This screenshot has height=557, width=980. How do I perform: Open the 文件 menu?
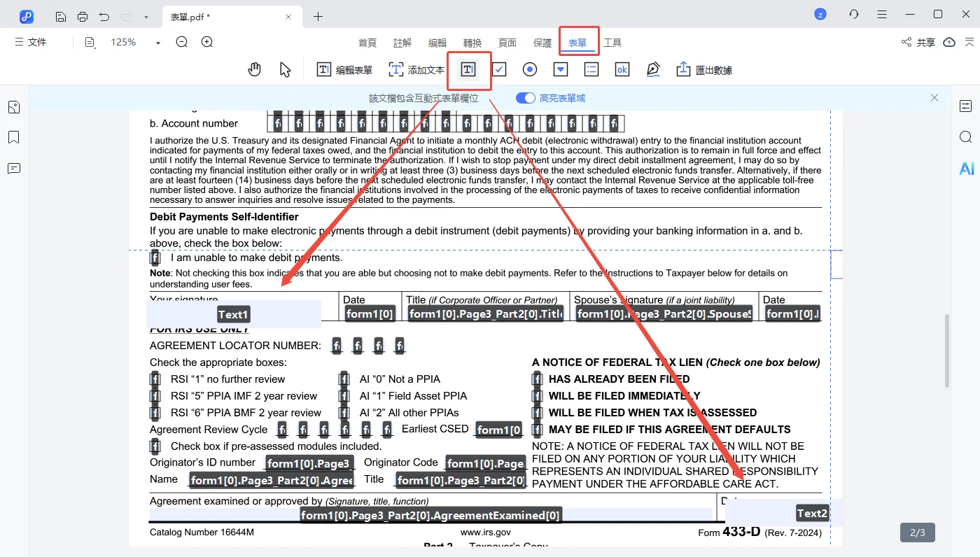click(31, 42)
